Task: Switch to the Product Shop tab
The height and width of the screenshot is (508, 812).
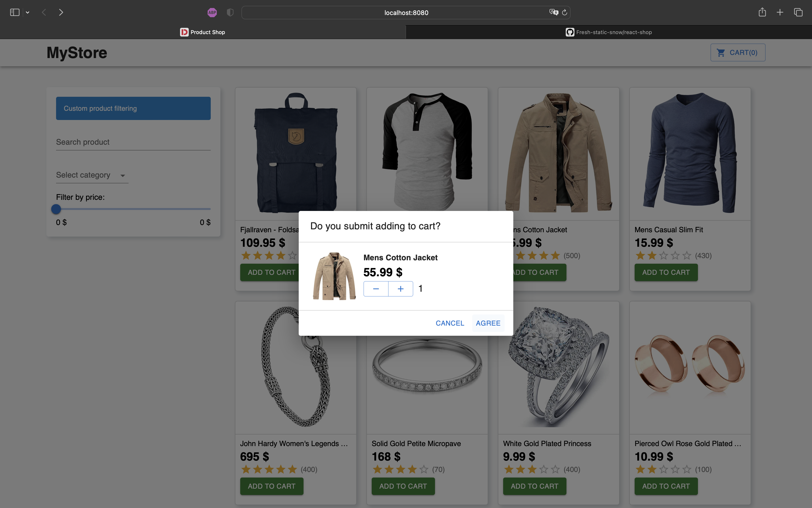Action: [x=203, y=32]
